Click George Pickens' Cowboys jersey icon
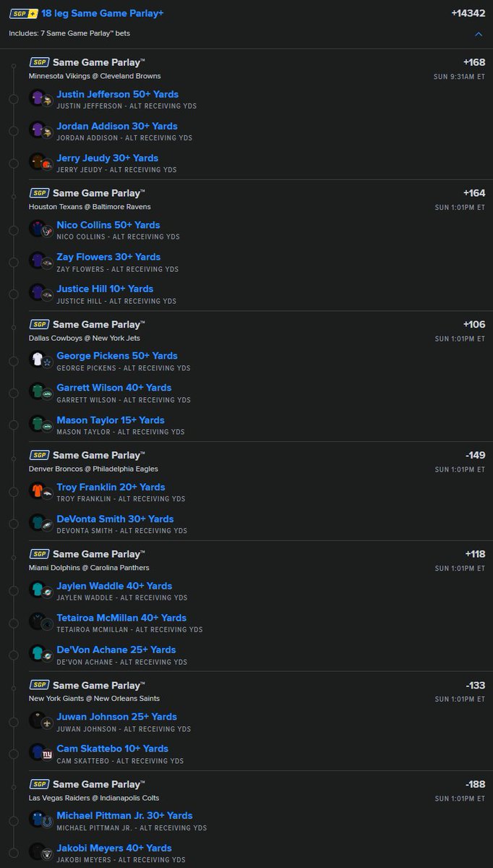This screenshot has height=868, width=493. pos(38,359)
